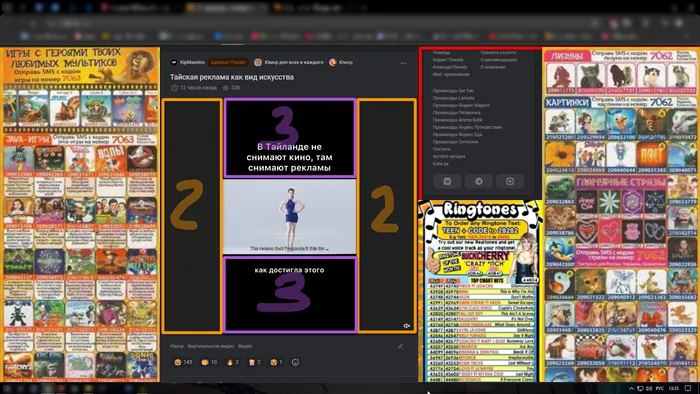The height and width of the screenshot is (394, 700).
Task: Open post title Тайская реклама как вид искусства
Action: [232, 77]
